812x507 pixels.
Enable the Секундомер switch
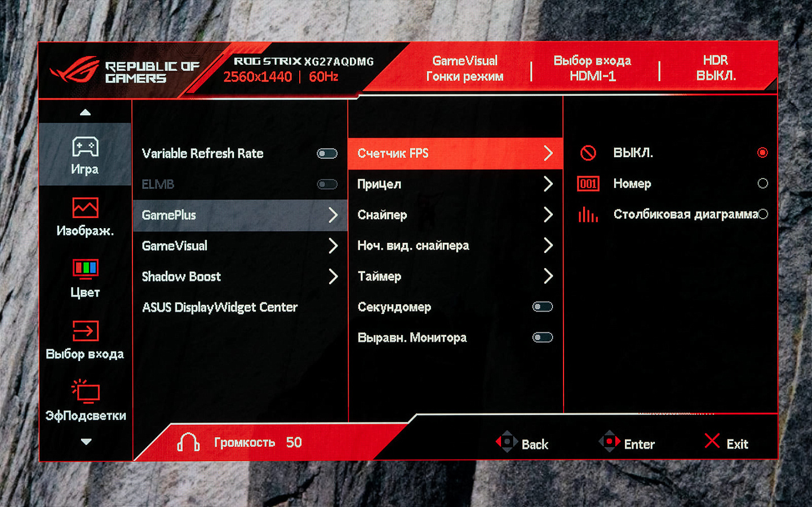pyautogui.click(x=543, y=307)
